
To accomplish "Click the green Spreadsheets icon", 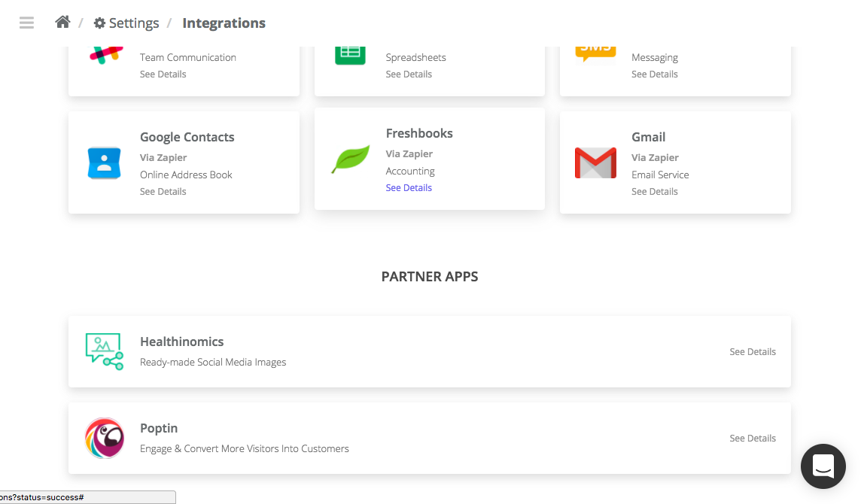I will [350, 52].
